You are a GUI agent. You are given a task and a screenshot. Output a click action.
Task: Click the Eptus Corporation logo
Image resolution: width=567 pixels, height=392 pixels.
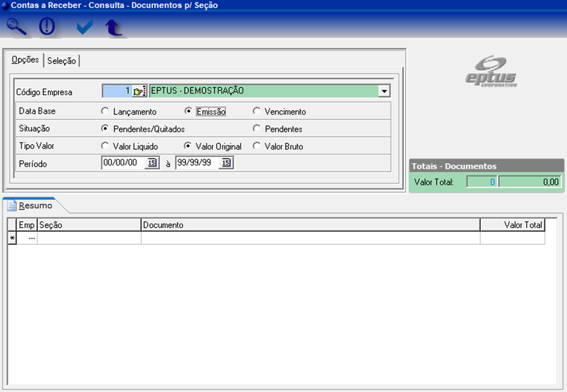point(490,71)
